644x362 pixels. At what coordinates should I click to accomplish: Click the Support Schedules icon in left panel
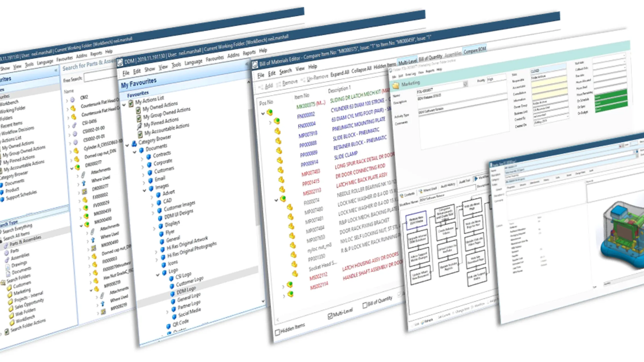pos(2,200)
